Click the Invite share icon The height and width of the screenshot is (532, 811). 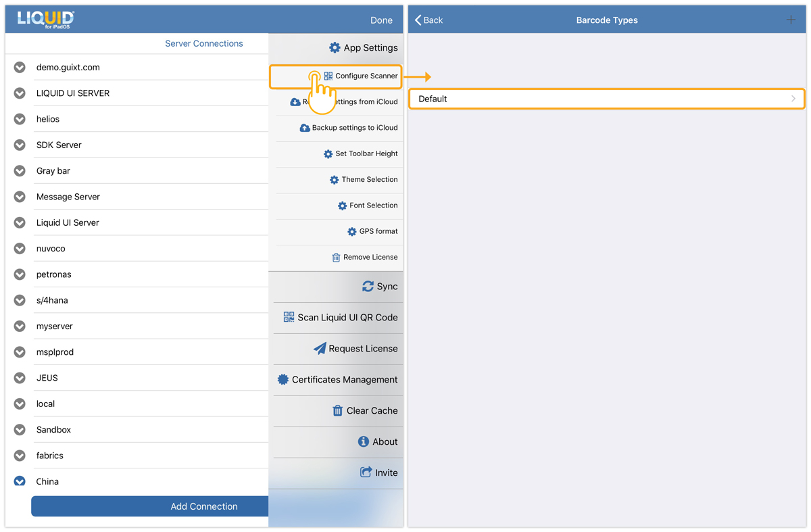click(366, 473)
